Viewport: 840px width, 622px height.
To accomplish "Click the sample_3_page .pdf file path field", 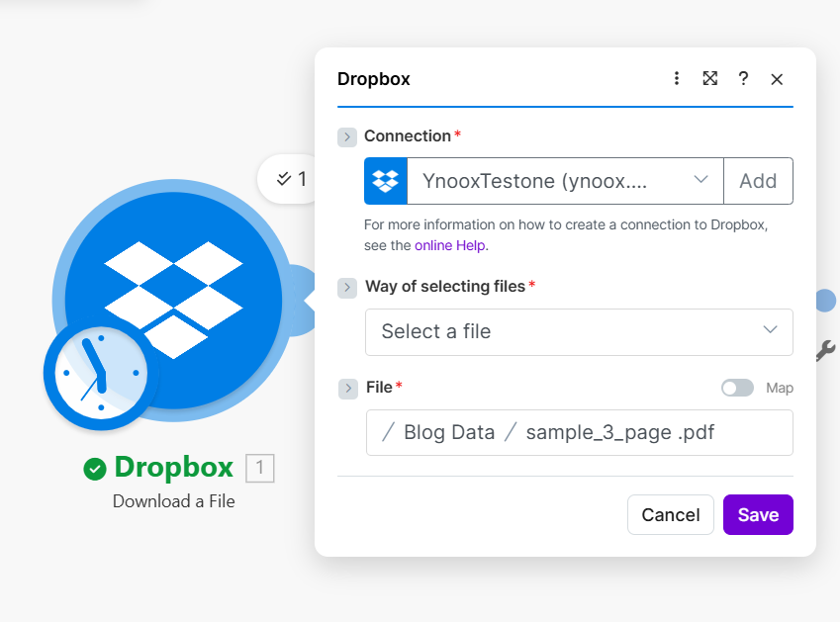I will tap(579, 433).
